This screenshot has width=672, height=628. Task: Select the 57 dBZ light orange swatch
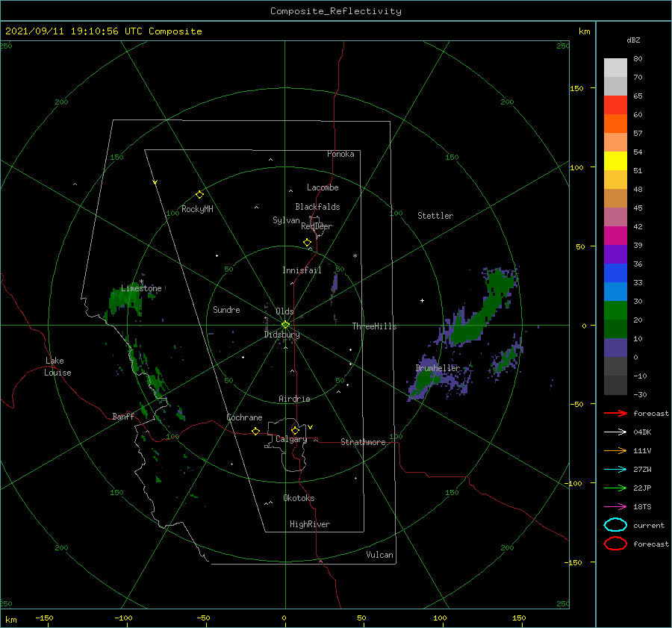coord(615,142)
